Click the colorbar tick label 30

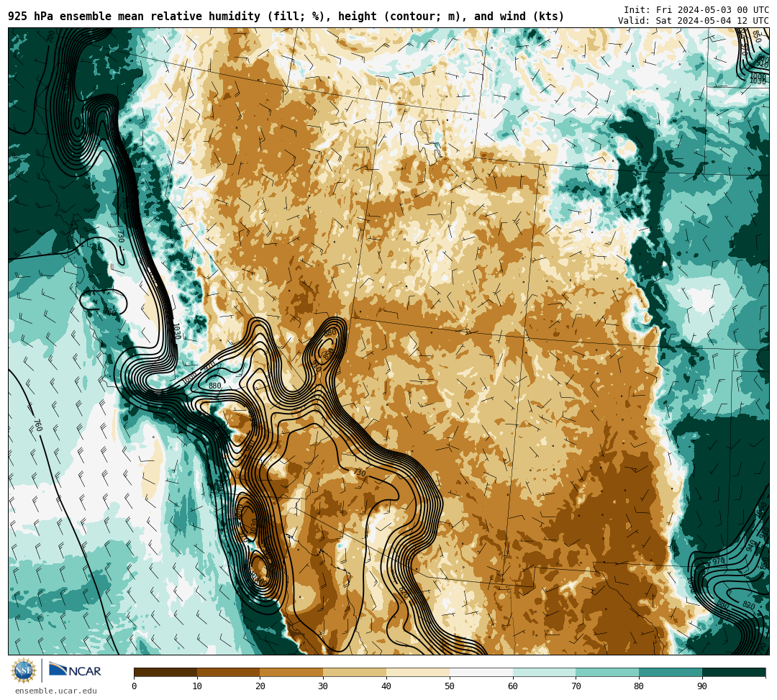(323, 686)
